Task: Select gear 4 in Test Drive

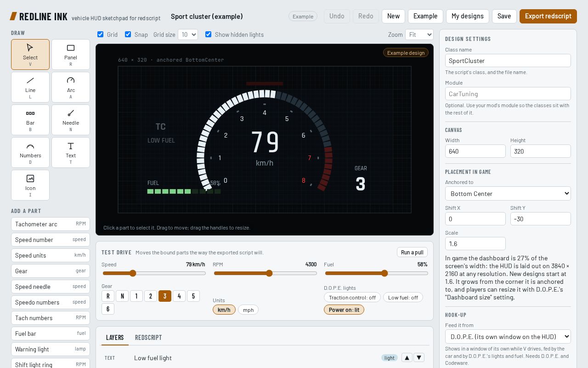Action: [179, 296]
